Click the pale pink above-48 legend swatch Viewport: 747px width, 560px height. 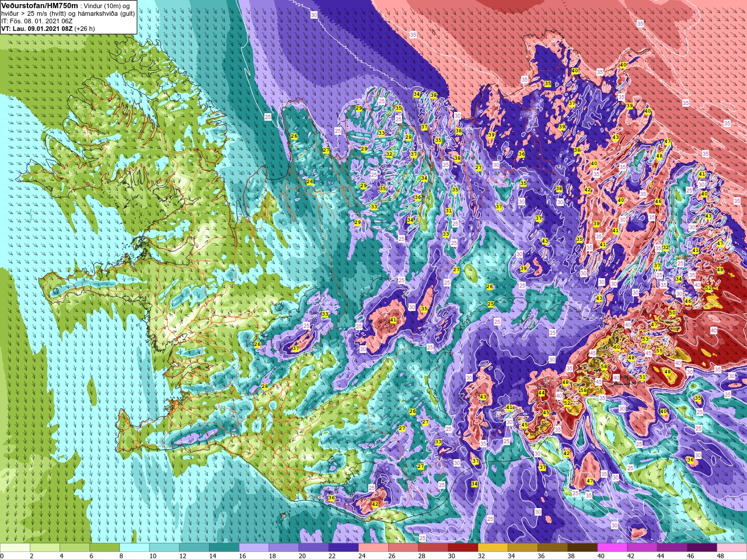(732, 548)
